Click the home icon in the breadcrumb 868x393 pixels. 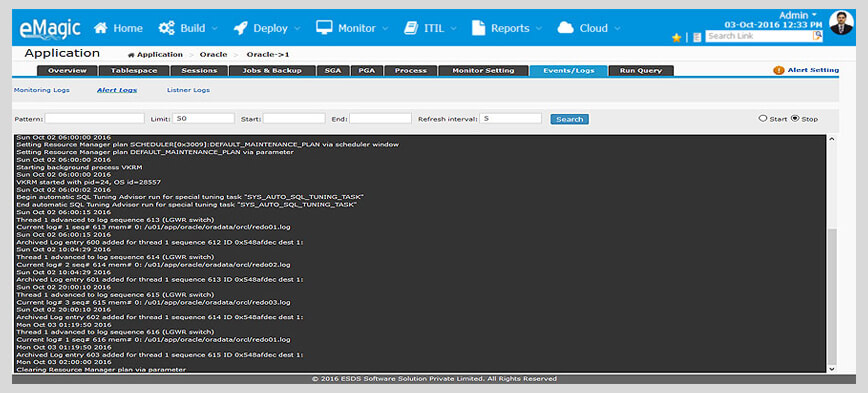[131, 55]
